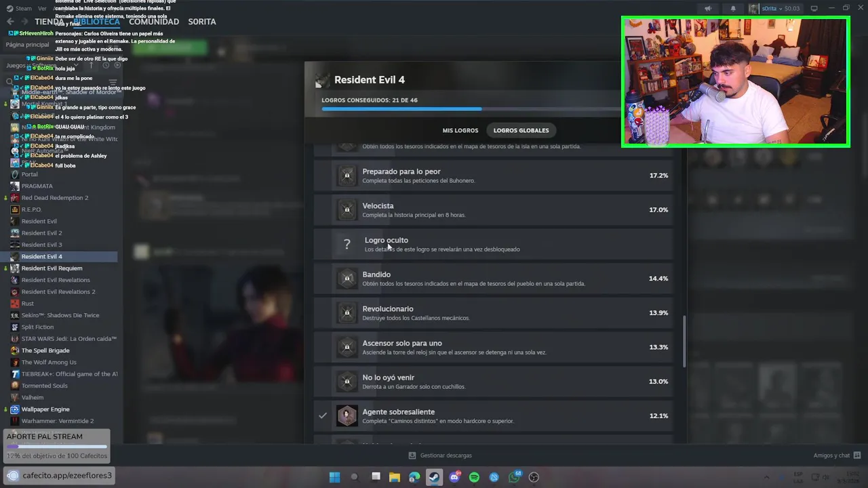
Task: Open the s0rita account dropdown
Action: tap(781, 8)
